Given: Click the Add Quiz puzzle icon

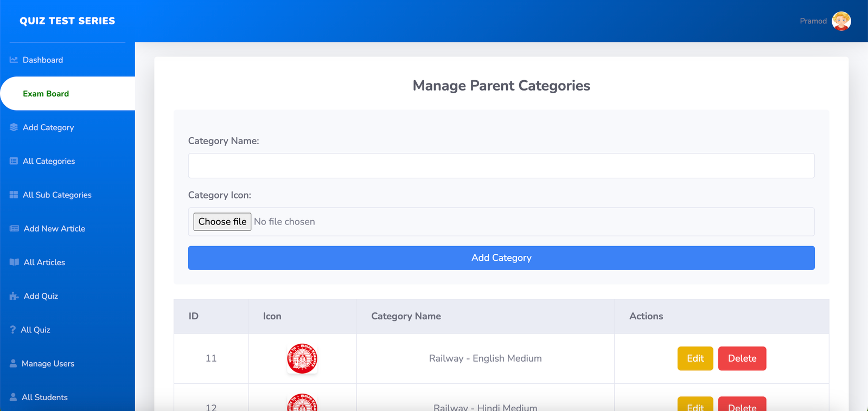Looking at the screenshot, I should [x=14, y=296].
